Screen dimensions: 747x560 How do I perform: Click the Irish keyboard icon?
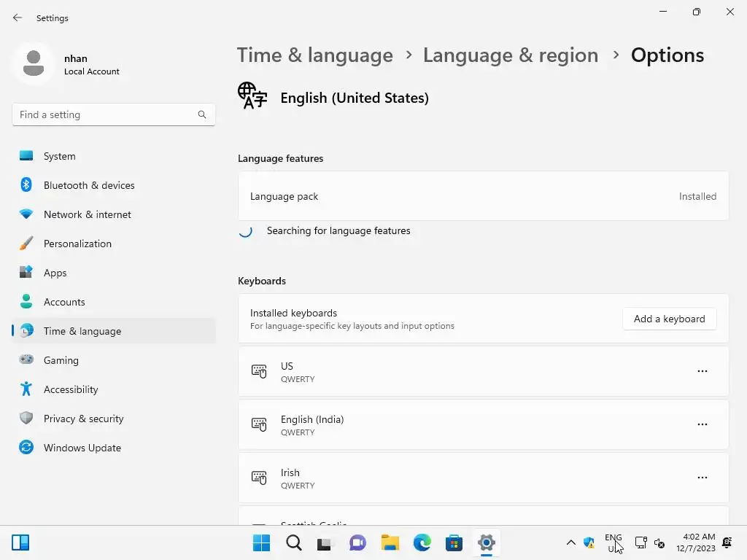point(259,478)
